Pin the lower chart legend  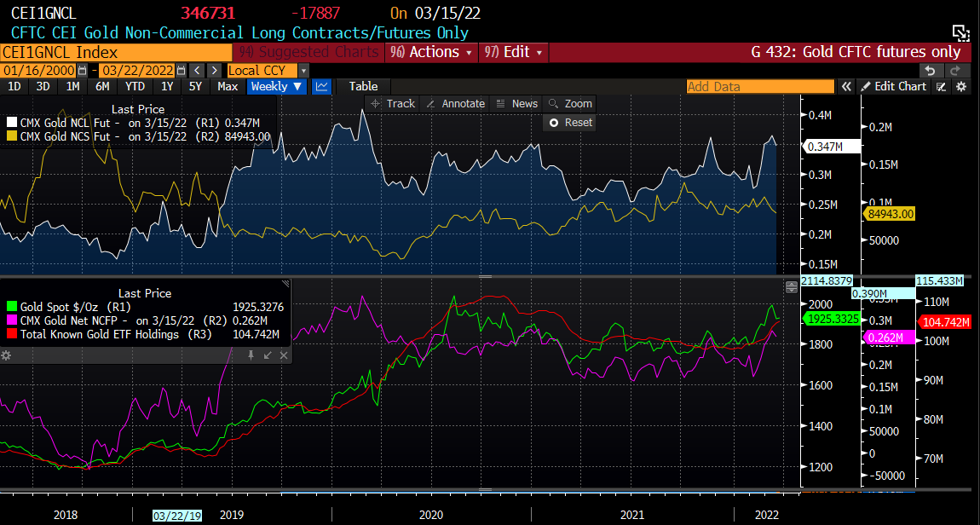[251, 355]
